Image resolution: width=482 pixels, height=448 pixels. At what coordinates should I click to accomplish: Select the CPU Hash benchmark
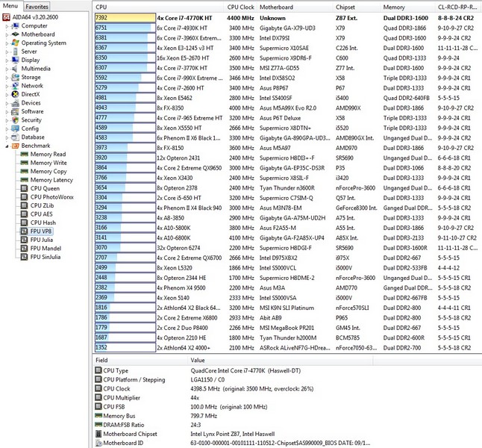pos(43,223)
